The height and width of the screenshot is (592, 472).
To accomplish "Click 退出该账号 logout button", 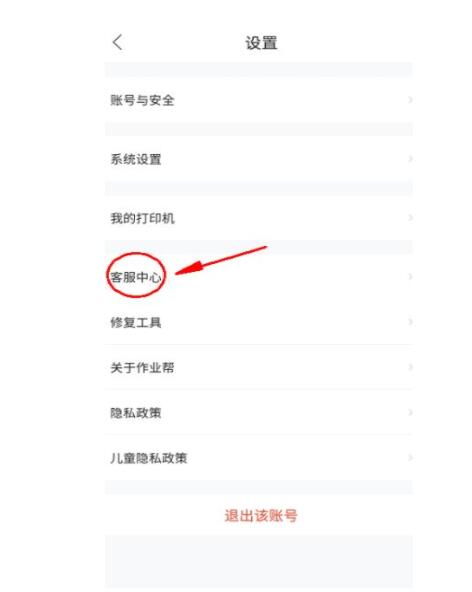I will click(261, 515).
